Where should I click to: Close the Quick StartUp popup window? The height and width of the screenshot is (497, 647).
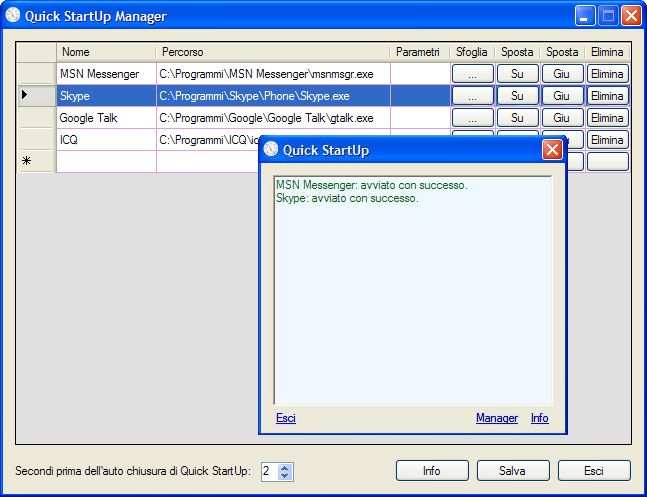coord(551,150)
